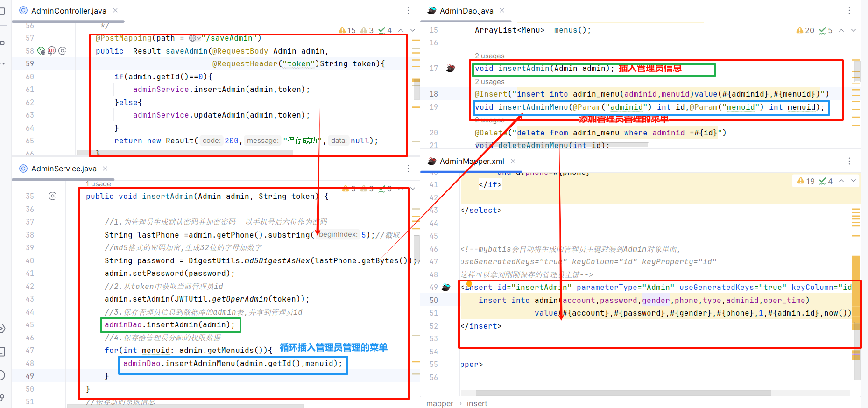The image size is (868, 408).
Task: Click the MyBatis bird gutter icon on mapper line 49
Action: [x=446, y=287]
